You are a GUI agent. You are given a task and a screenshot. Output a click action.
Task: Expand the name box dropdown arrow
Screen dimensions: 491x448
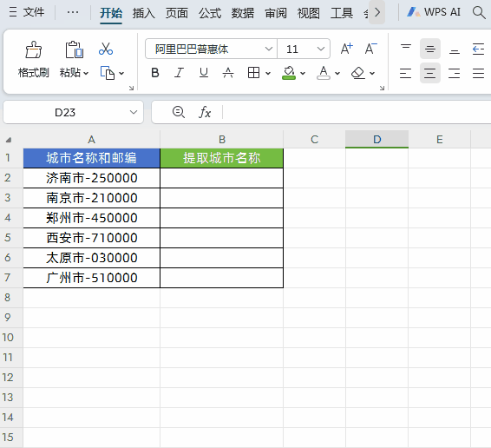click(134, 112)
